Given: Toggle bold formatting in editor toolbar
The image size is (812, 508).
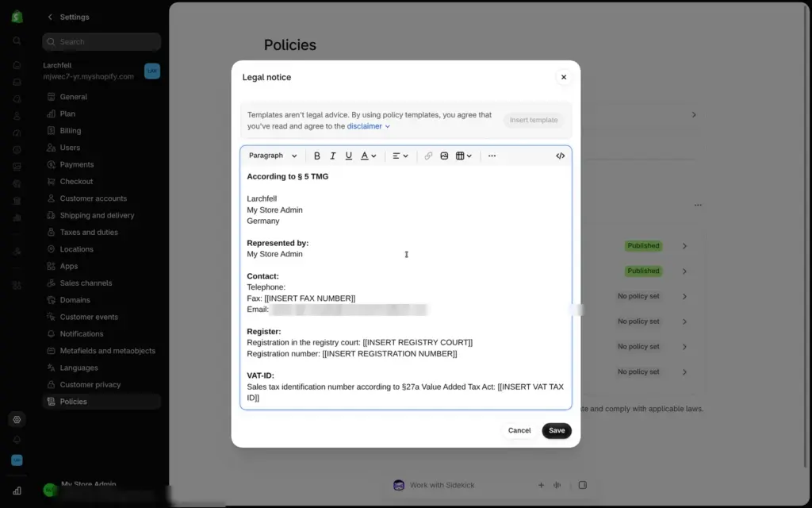Looking at the screenshot, I should pyautogui.click(x=317, y=156).
